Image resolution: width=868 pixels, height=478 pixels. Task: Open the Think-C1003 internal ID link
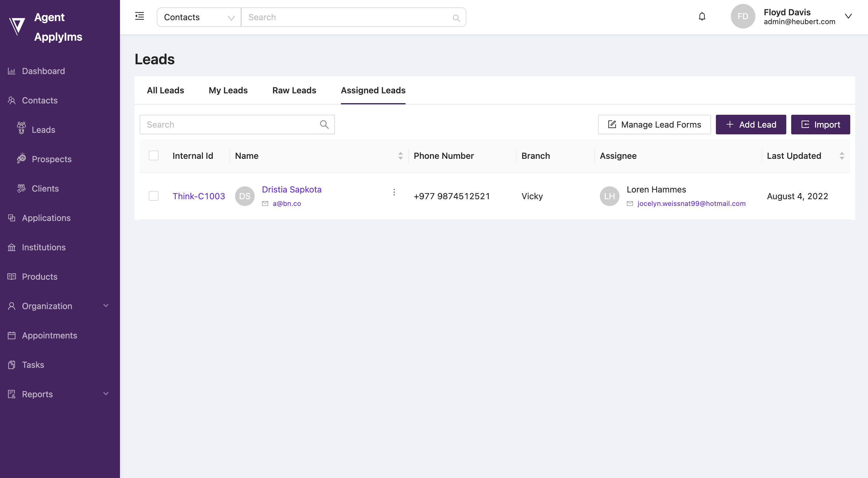click(x=199, y=196)
